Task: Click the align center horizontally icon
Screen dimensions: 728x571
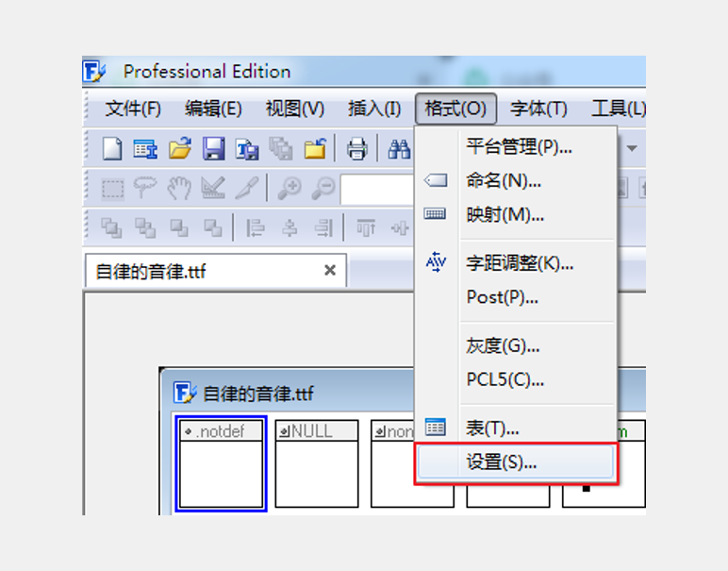Action: coord(290,227)
